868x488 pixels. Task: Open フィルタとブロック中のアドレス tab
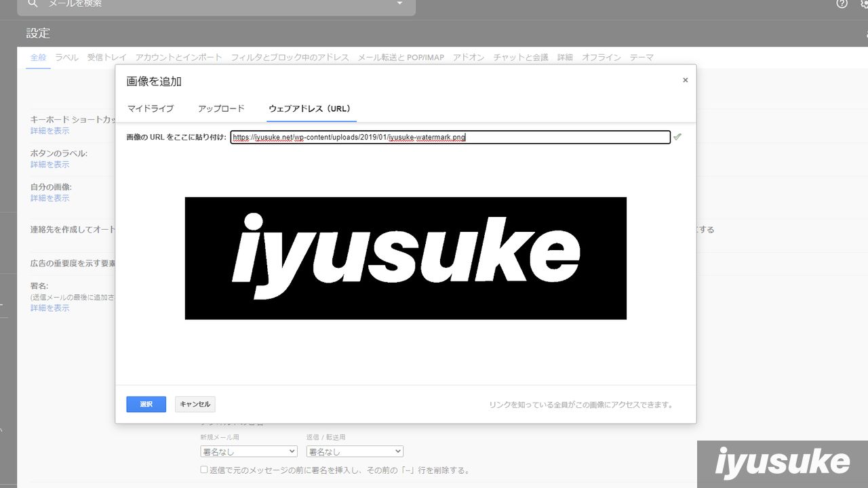click(x=290, y=58)
